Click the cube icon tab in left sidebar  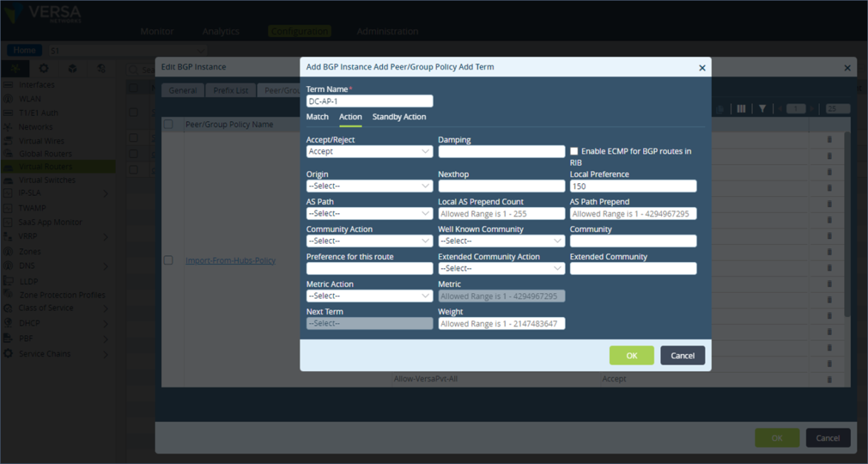pos(72,68)
